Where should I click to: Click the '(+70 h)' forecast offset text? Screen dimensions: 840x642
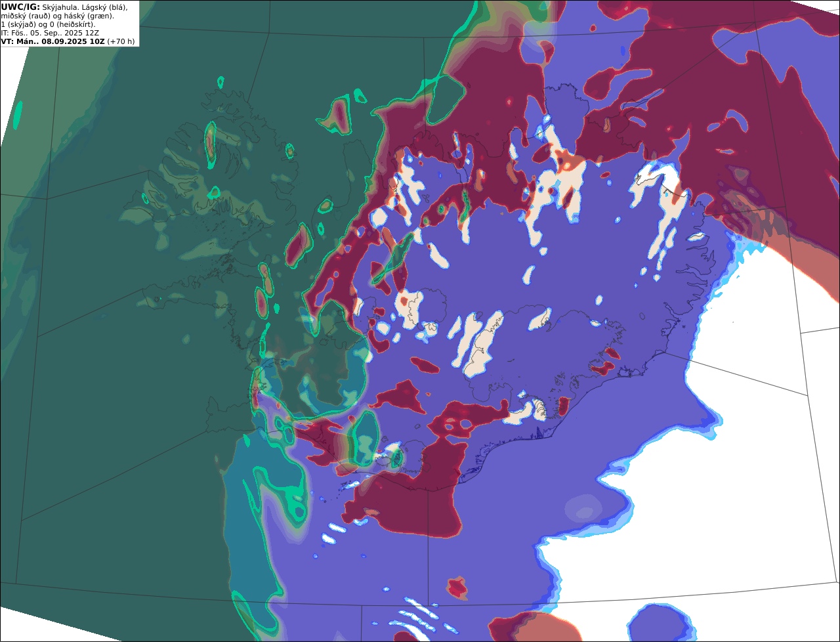[x=121, y=41]
